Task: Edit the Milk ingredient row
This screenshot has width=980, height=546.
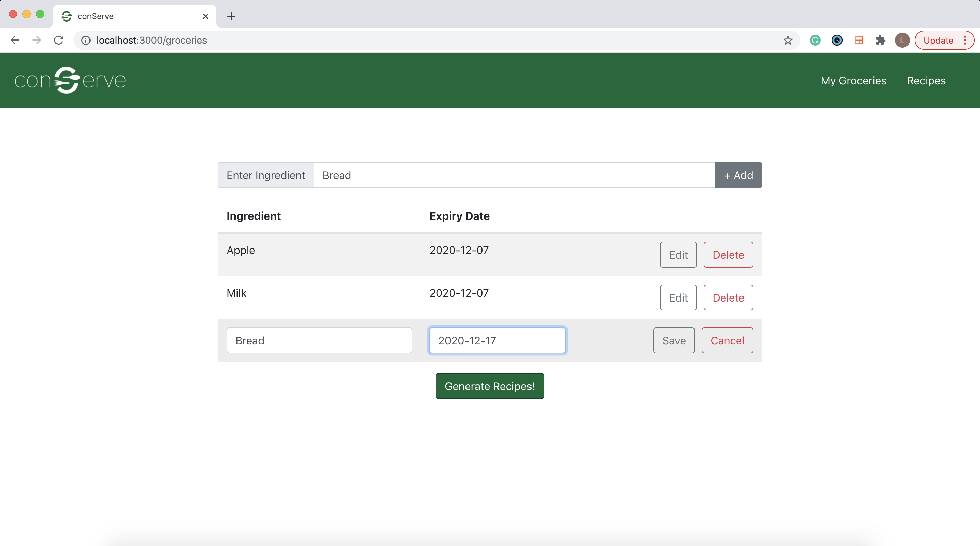Action: 678,298
